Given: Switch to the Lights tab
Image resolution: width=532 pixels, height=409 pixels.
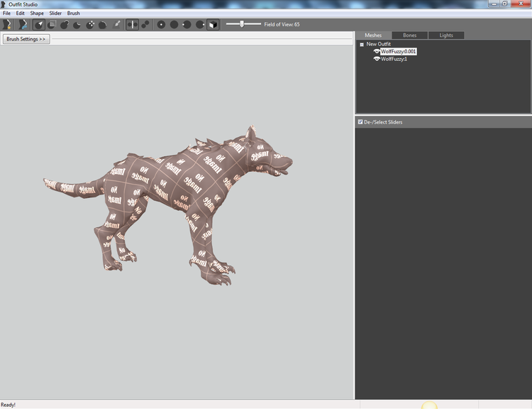Looking at the screenshot, I should coord(446,36).
